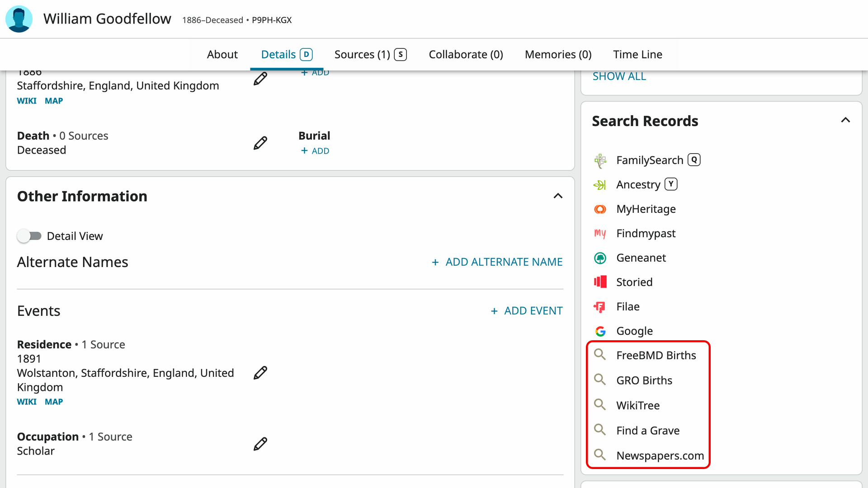The width and height of the screenshot is (868, 488).
Task: Open the Sources (1) tab
Action: (370, 55)
